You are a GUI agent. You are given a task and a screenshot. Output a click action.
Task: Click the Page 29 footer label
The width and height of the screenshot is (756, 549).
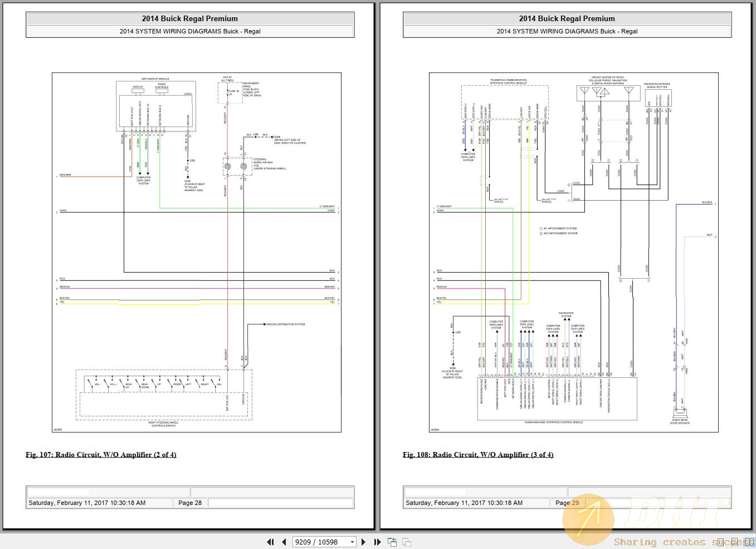tap(567, 503)
